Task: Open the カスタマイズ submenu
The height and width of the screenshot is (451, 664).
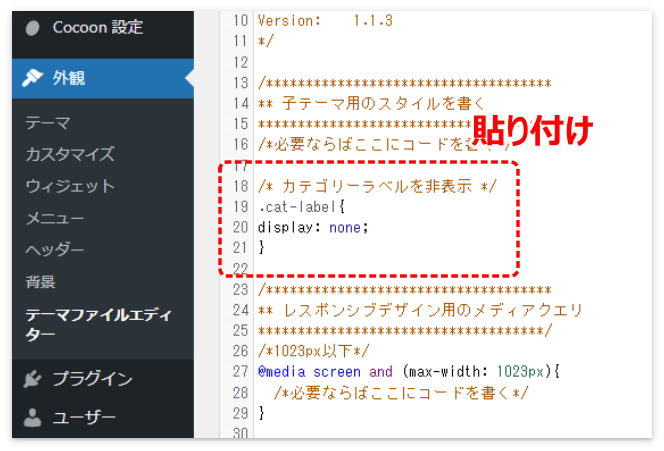Action: tap(70, 154)
